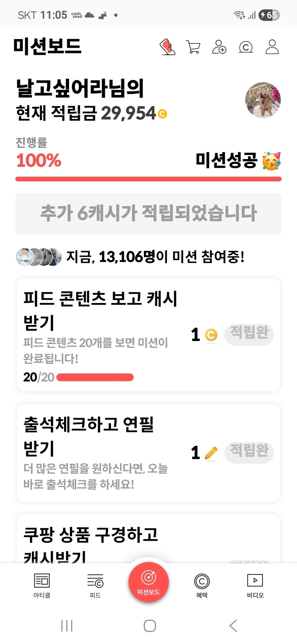Screen dimensions: 297x644
Task: Open the cash coin icon in header
Action: point(246,47)
